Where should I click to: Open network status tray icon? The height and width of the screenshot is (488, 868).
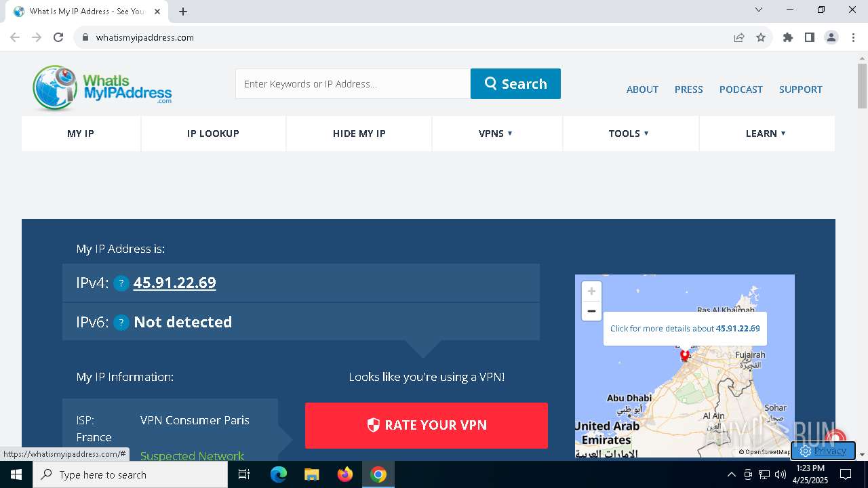point(764,474)
